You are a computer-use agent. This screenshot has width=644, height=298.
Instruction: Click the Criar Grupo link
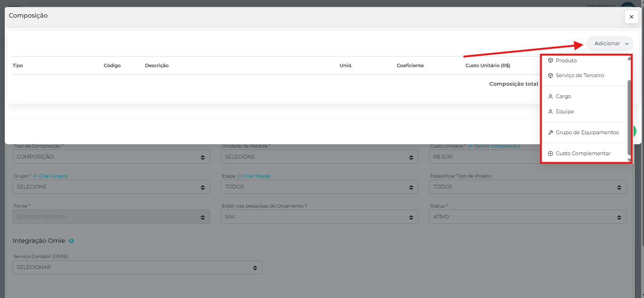tap(50, 176)
